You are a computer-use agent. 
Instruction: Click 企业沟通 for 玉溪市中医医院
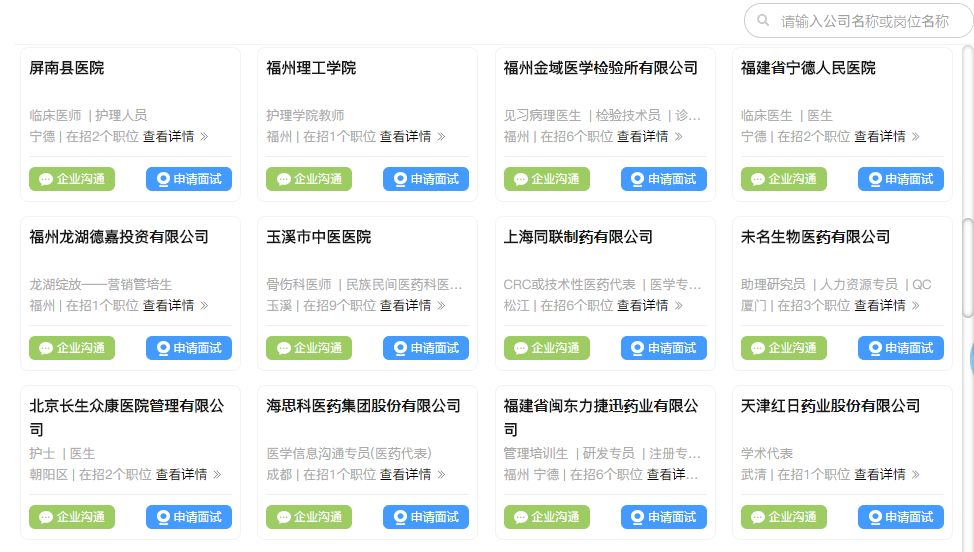(309, 348)
